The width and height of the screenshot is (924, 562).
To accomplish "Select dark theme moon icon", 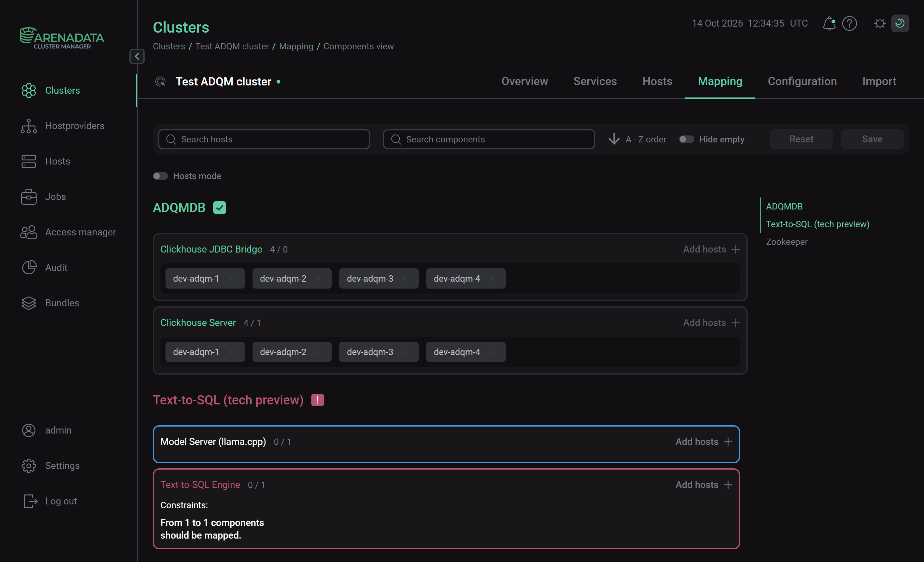I will pos(900,24).
